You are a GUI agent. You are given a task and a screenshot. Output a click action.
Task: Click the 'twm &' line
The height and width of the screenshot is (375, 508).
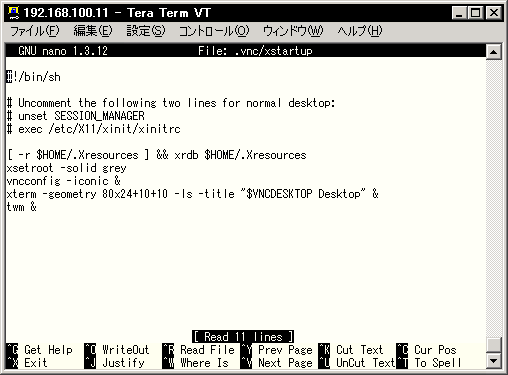[x=22, y=207]
